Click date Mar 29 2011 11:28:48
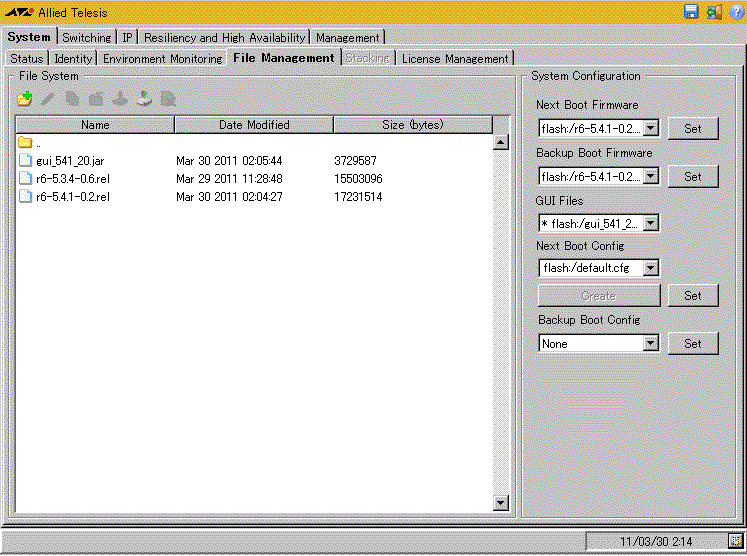 [x=229, y=179]
